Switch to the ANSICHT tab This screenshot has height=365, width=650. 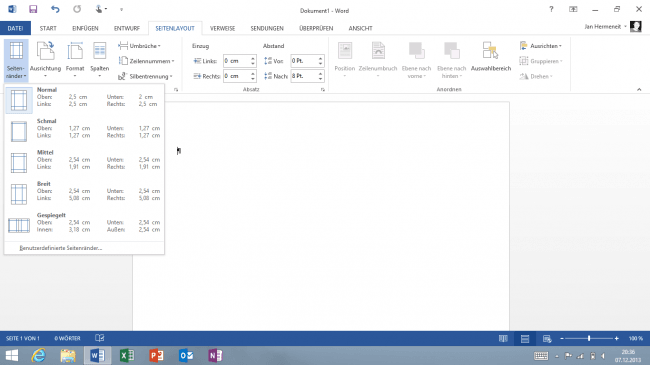pyautogui.click(x=360, y=28)
